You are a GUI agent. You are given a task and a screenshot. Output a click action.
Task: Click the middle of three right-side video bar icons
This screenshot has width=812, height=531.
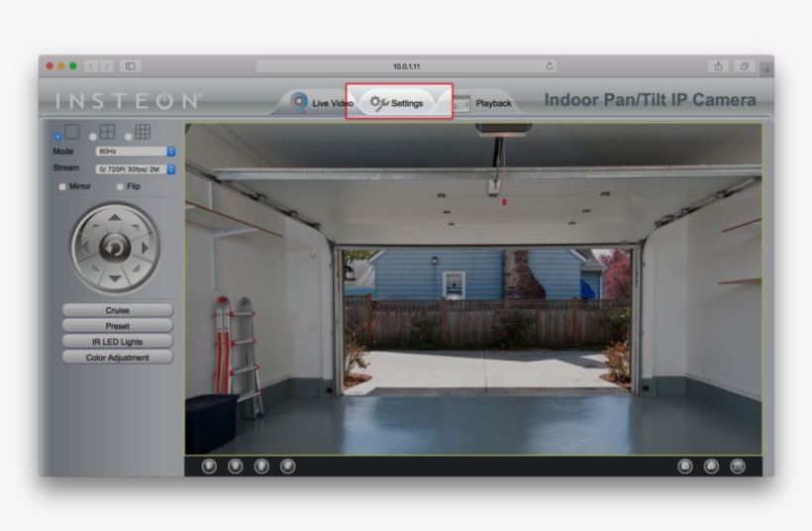click(712, 467)
